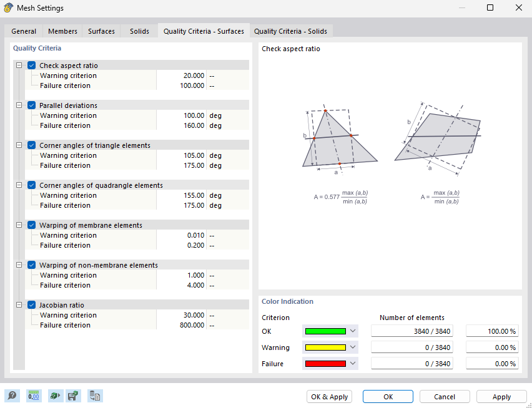
Task: Disable Warping of membrane elements check
Action: (31, 225)
